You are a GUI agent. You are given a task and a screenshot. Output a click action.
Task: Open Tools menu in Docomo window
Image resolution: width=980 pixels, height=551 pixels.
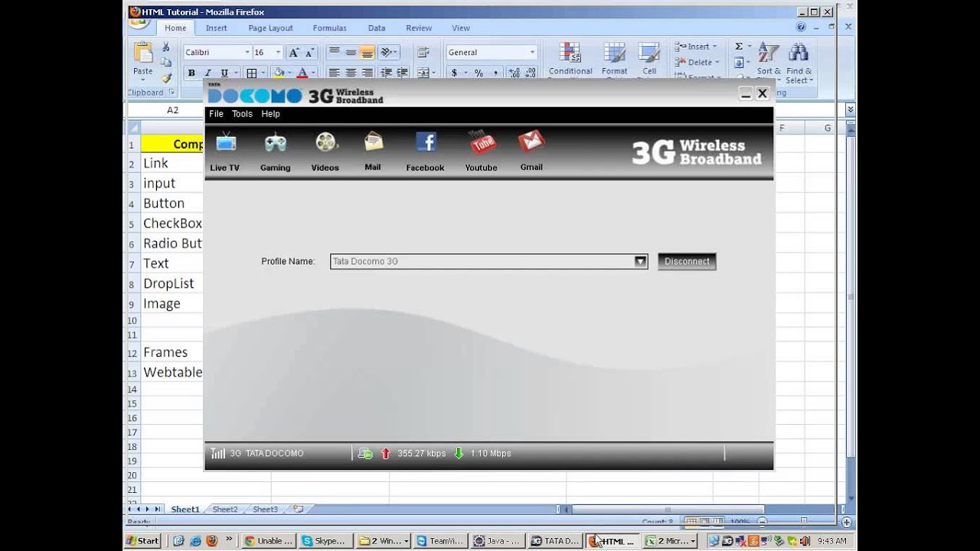tap(242, 114)
